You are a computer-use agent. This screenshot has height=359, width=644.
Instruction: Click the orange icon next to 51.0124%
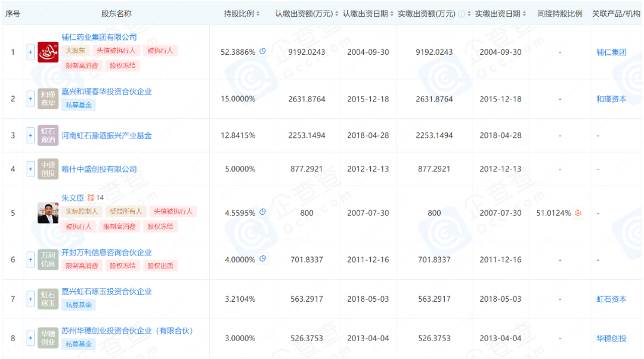[577, 212]
